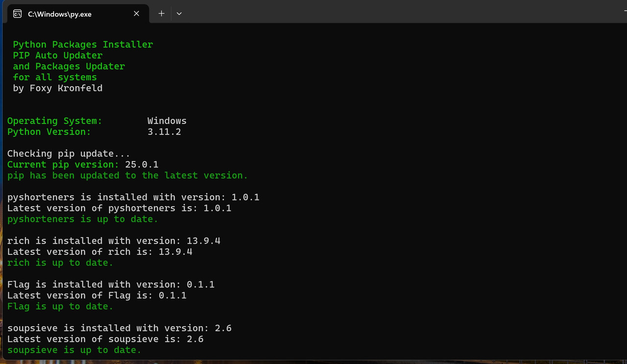Viewport: 627px width, 364px height.
Task: Click 'pyshorteners is up to date.' line
Action: click(x=83, y=219)
